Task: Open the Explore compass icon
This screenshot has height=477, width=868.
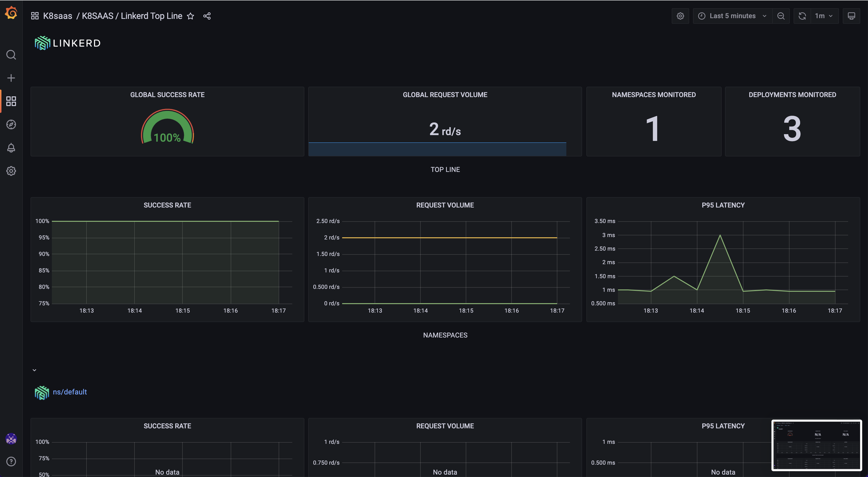Action: [11, 124]
